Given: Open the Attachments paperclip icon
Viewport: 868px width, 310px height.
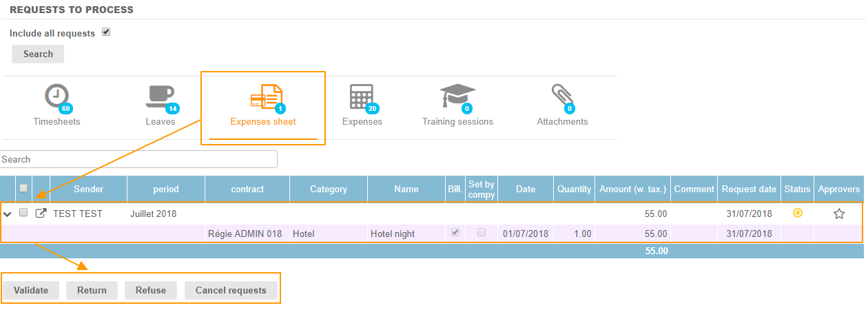Looking at the screenshot, I should click(x=562, y=97).
